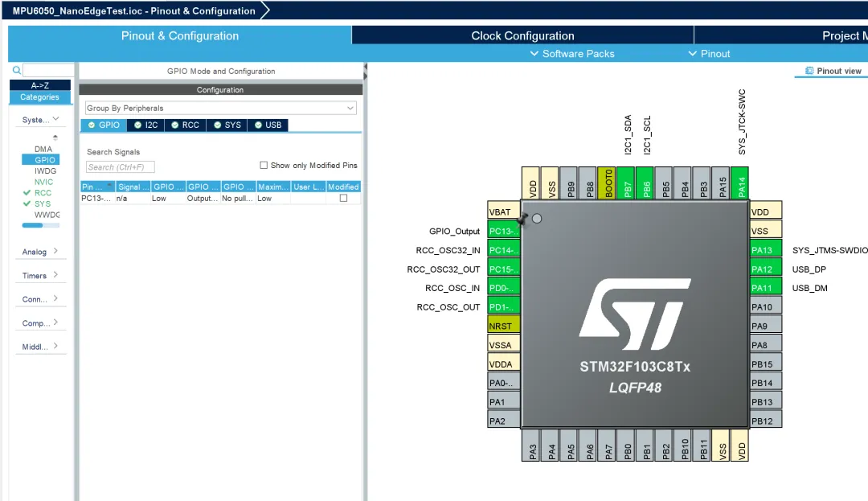This screenshot has width=868, height=501.
Task: Switch to the A->Z sorting view
Action: point(40,85)
